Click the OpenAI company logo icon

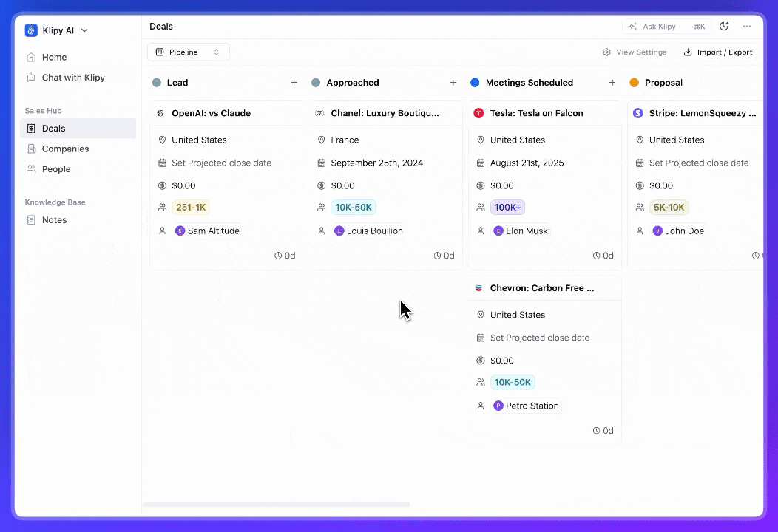tap(160, 113)
